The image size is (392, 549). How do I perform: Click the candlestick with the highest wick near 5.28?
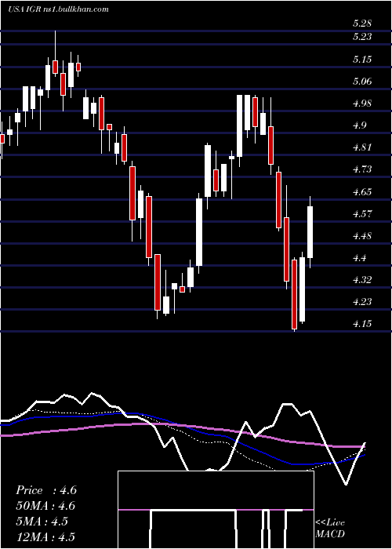(55, 53)
